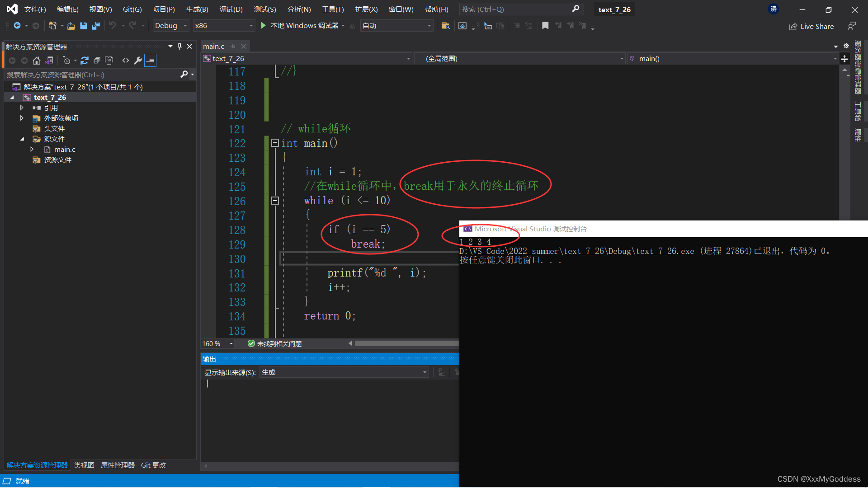Open the 文件(F) menu

(35, 9)
